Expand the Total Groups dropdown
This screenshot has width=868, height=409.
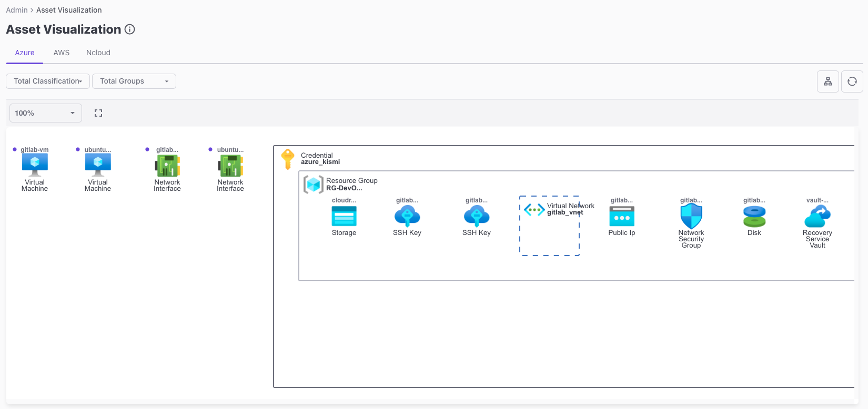click(134, 81)
